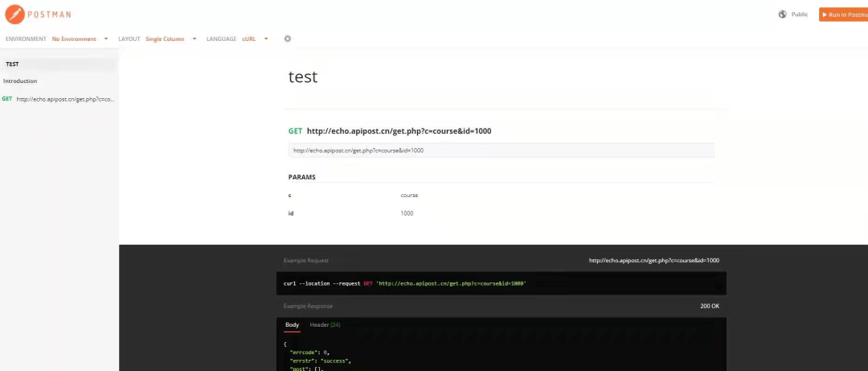Click the request URL field below GET heading
This screenshot has width=868, height=371.
pos(501,150)
